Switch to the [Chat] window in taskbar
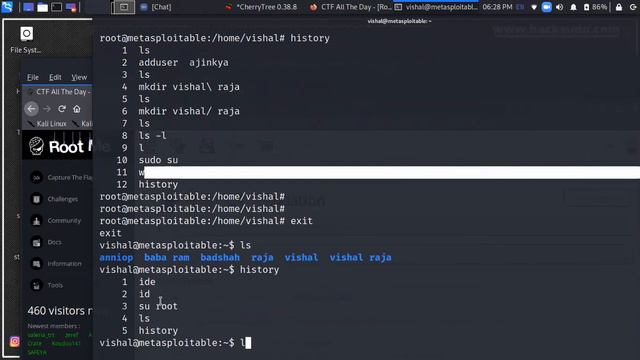The height and width of the screenshot is (360, 640). coord(156,7)
